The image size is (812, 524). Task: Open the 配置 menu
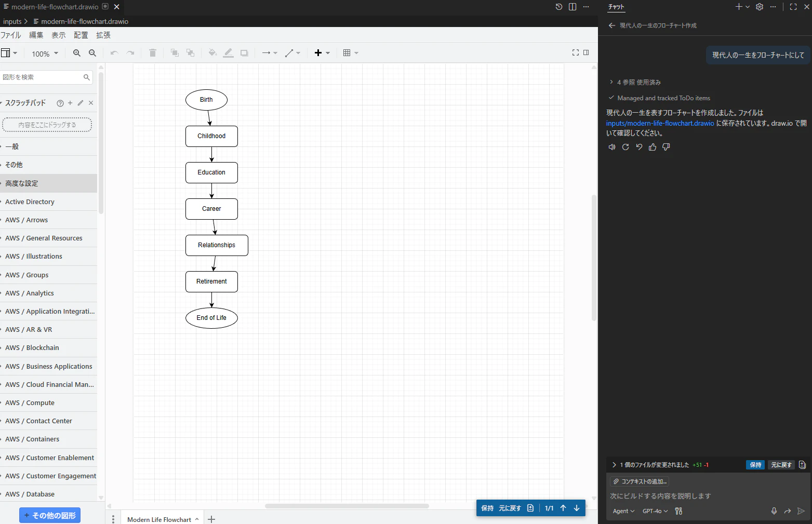[81, 35]
